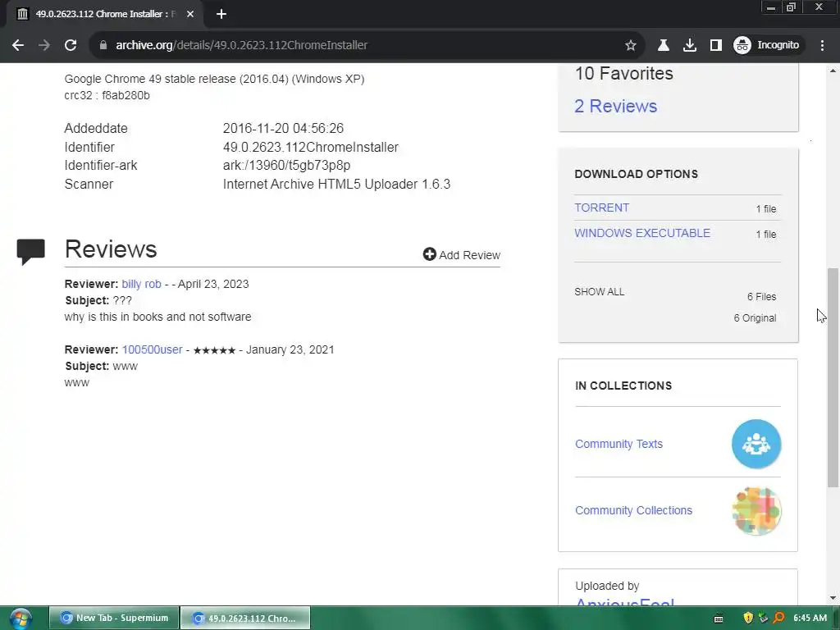This screenshot has height=630, width=840.
Task: Click the orange magnifier tray icon
Action: pos(778,619)
